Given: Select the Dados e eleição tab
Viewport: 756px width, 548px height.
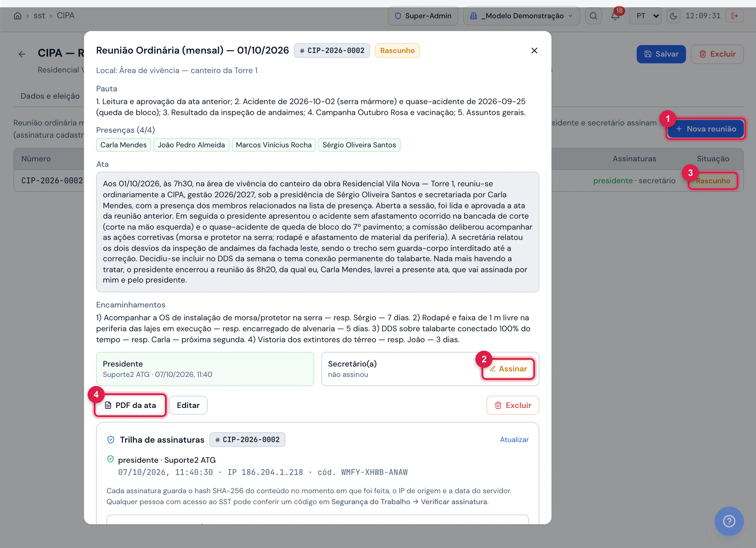Looking at the screenshot, I should [50, 96].
